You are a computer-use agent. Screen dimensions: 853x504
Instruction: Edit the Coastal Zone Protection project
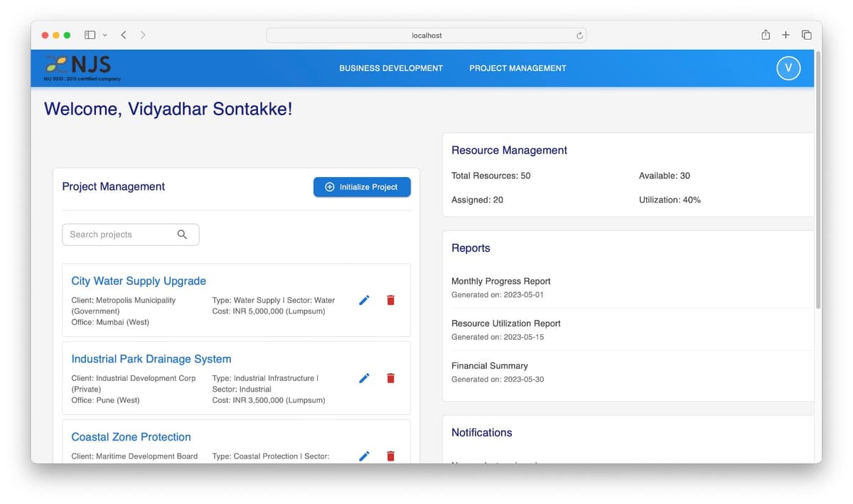coord(364,456)
